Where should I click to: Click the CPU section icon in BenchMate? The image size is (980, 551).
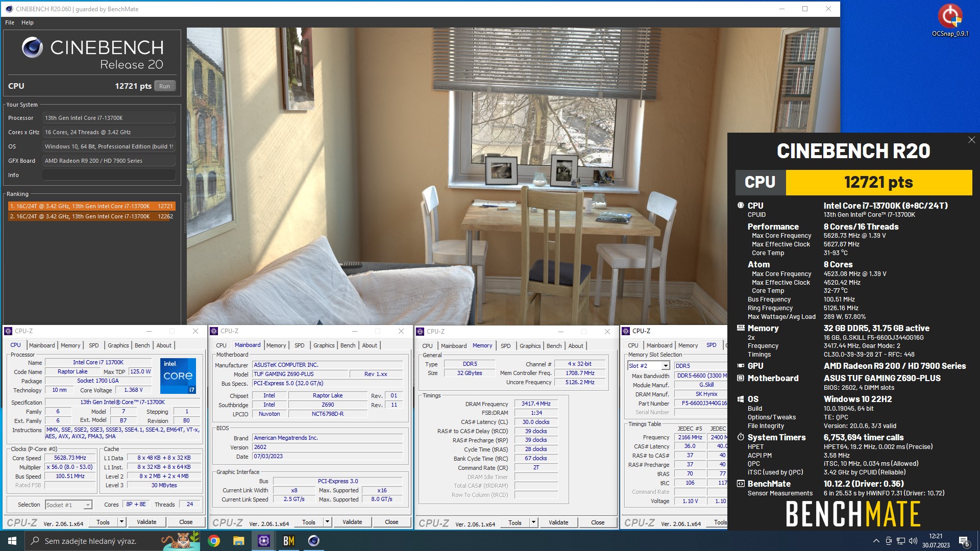coord(741,205)
